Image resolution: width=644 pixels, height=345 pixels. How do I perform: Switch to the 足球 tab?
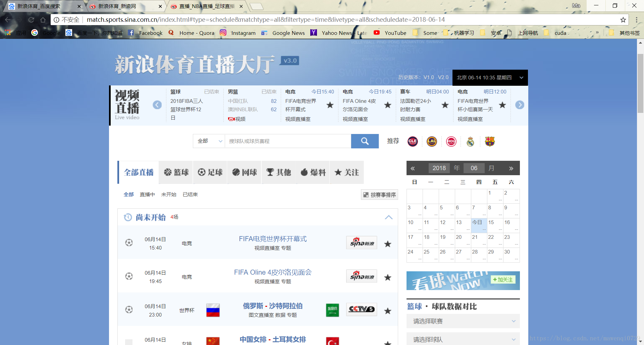point(210,172)
